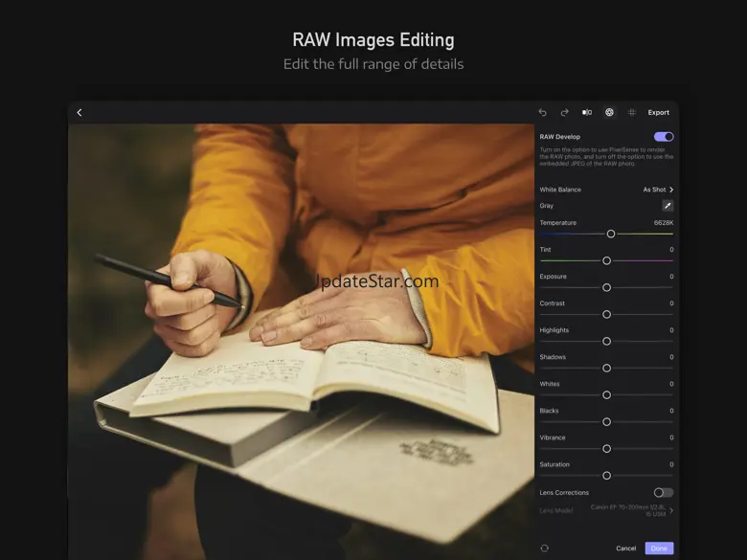Redo the last edit
Screen dimensions: 747x560
(x=565, y=113)
